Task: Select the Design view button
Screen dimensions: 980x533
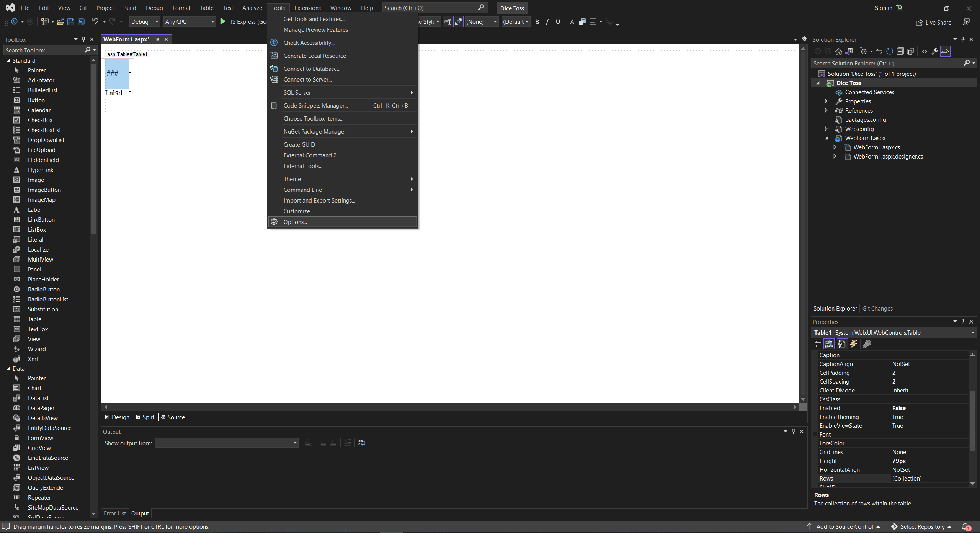Action: click(118, 417)
